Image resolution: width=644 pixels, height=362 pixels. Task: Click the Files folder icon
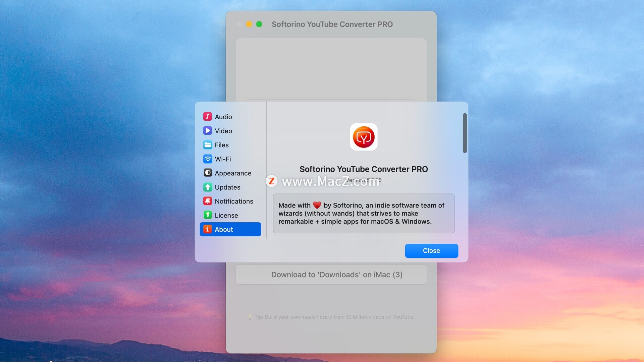[x=207, y=145]
